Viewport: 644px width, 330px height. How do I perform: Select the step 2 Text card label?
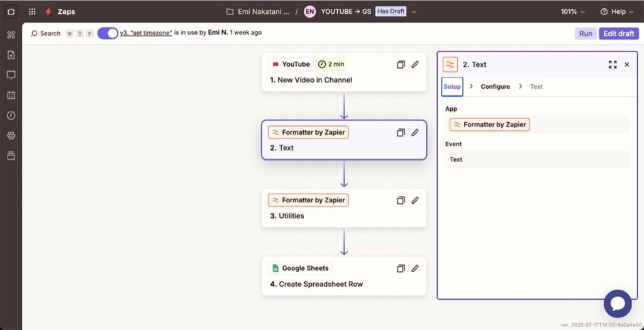(282, 148)
